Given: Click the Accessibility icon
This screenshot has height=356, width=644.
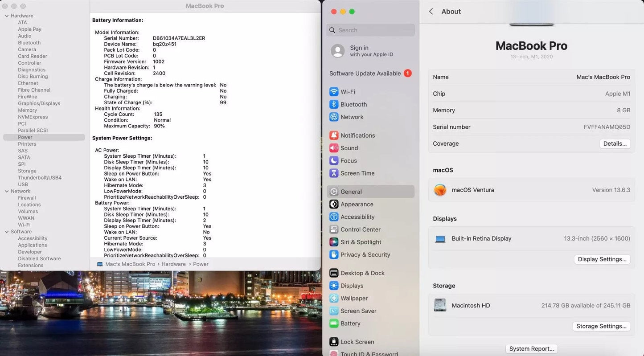Looking at the screenshot, I should pyautogui.click(x=334, y=217).
